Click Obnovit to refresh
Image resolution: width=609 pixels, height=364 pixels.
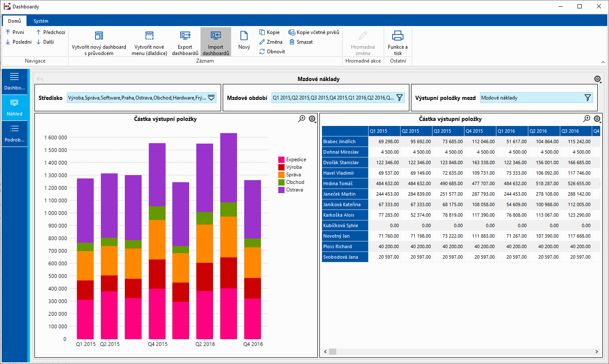(x=272, y=52)
